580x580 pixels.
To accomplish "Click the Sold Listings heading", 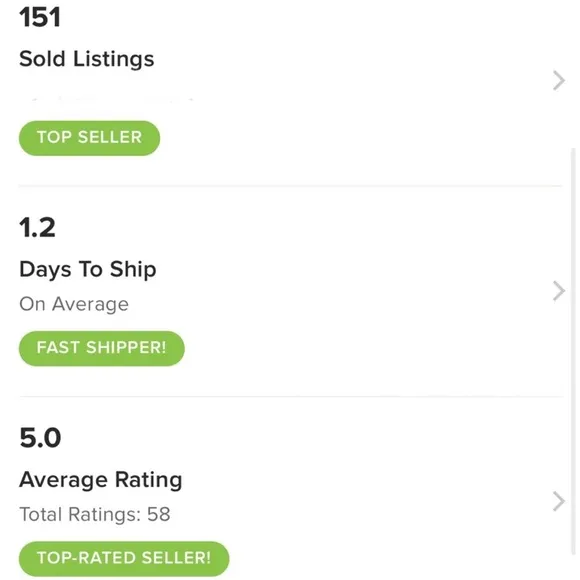I will tap(87, 59).
